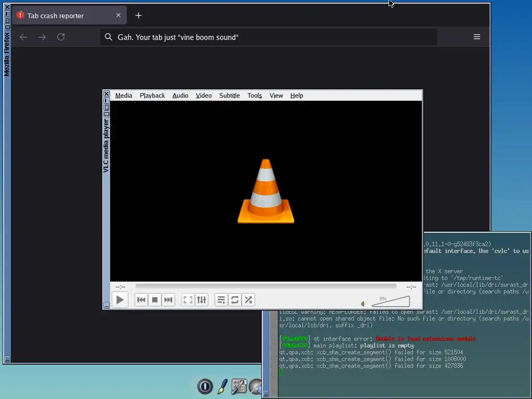
Task: Click the power exit icon in dock
Action: (x=205, y=387)
